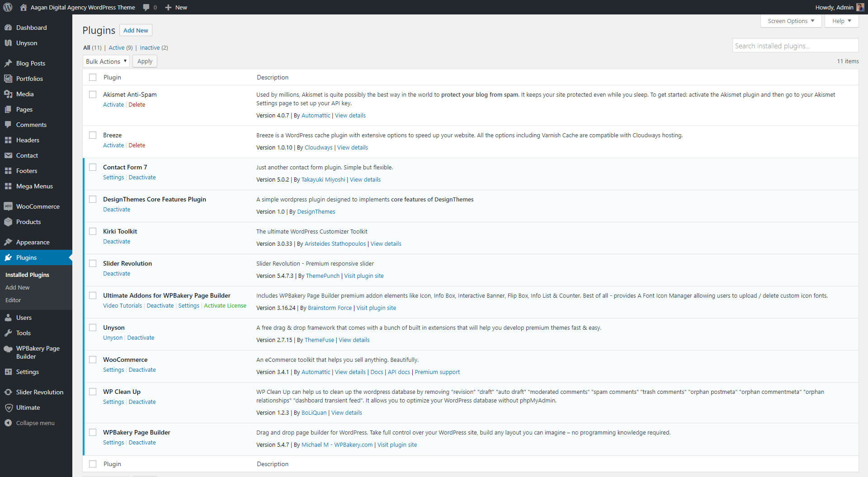Click the Add New button beside Plugins heading
Image resolution: width=868 pixels, height=477 pixels.
136,30
